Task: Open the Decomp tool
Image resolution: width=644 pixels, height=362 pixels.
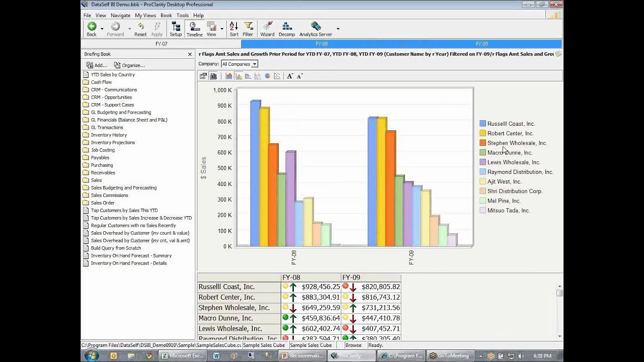Action: tap(287, 29)
